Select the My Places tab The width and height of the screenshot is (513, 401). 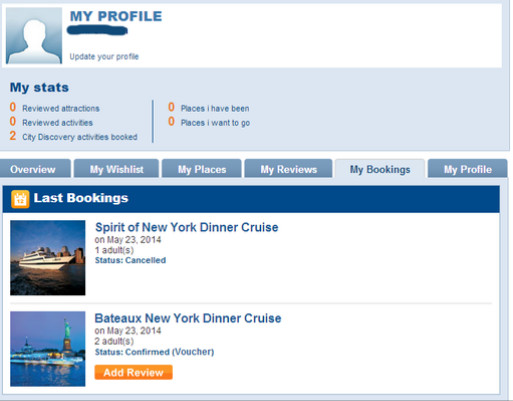(202, 169)
